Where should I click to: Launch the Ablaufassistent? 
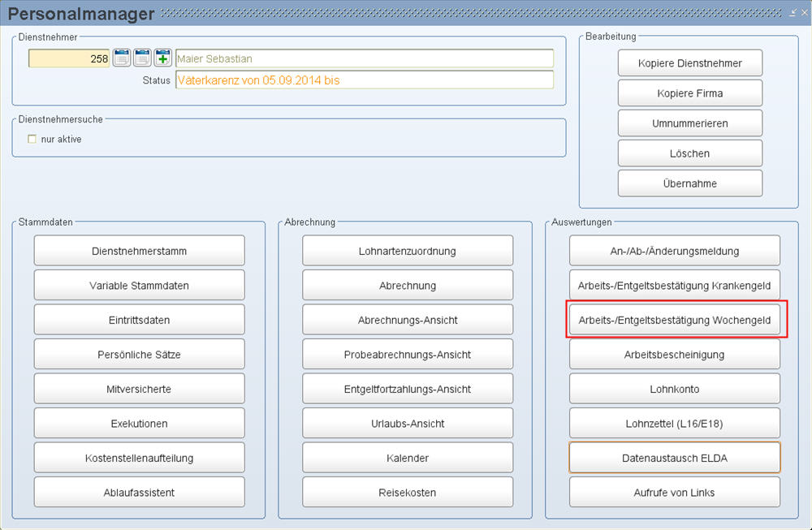(x=140, y=492)
